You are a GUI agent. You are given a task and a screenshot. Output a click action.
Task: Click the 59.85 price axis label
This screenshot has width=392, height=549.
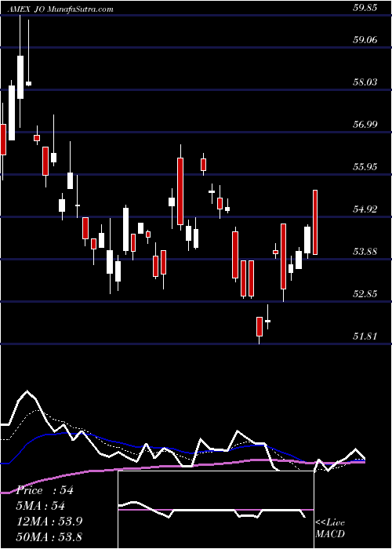365,8
